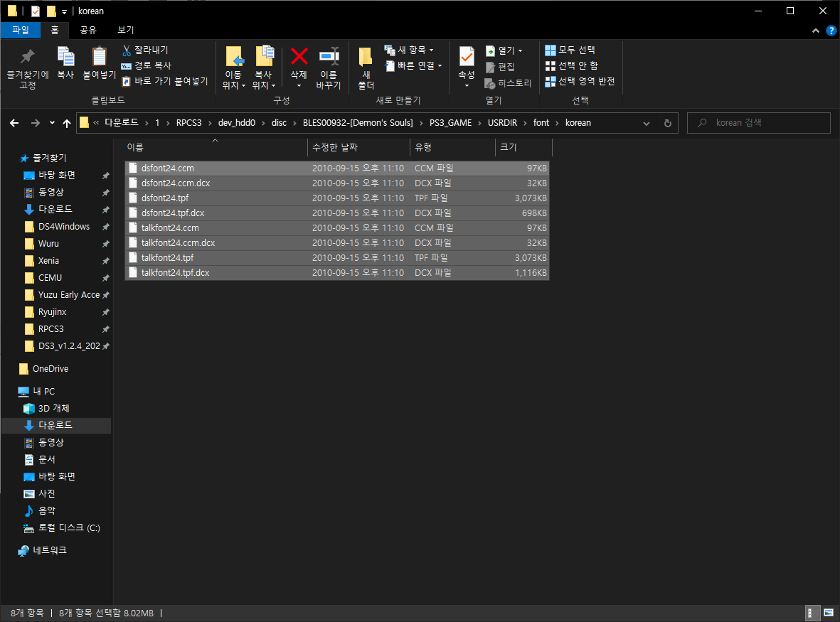Screen dimensions: 840x622
Task: Open recent locations dropdown arrow
Action: [52, 123]
